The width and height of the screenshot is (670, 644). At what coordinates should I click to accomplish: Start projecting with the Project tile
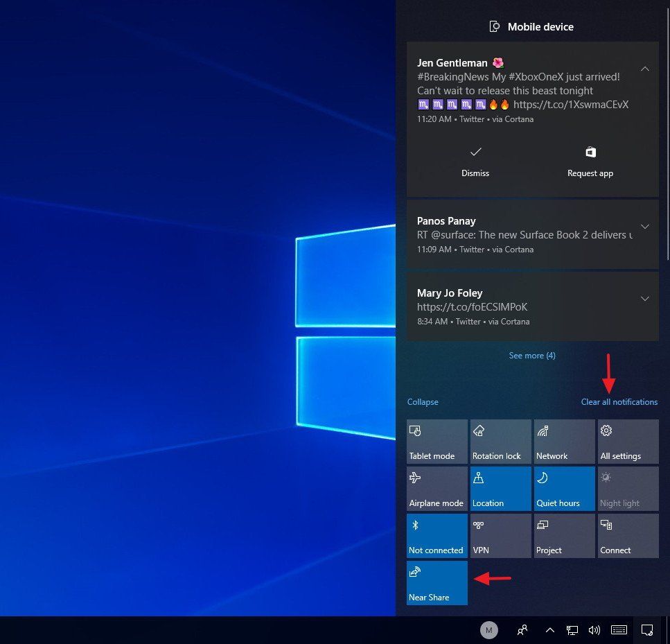click(x=563, y=535)
